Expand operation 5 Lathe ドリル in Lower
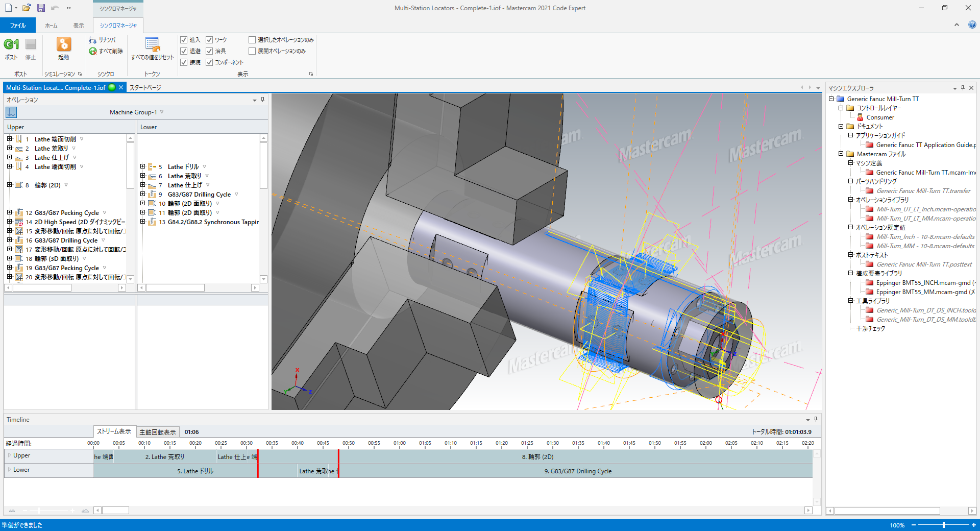The image size is (980, 531). [143, 166]
